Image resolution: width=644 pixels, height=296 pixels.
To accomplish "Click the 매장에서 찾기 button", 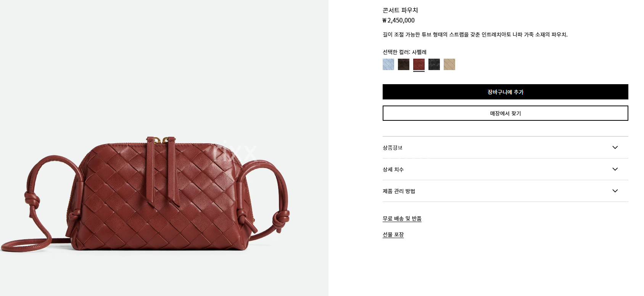I will pos(505,113).
